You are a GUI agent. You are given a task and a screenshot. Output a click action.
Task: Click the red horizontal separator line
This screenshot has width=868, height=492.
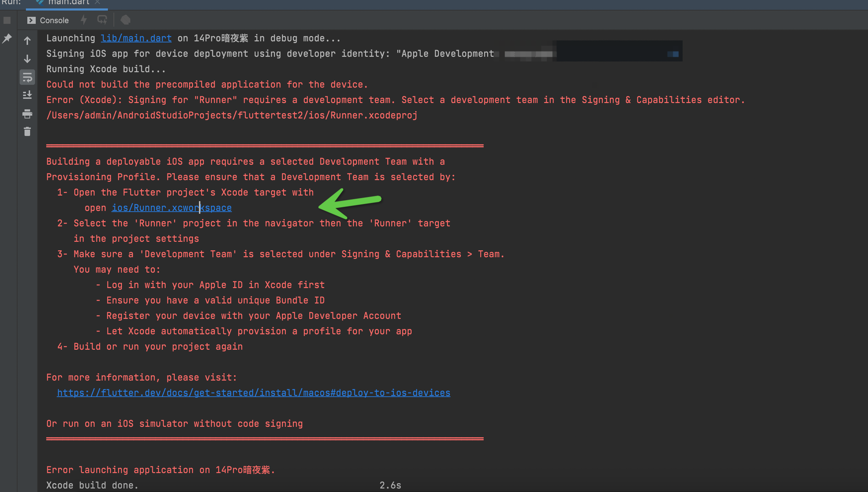point(265,145)
